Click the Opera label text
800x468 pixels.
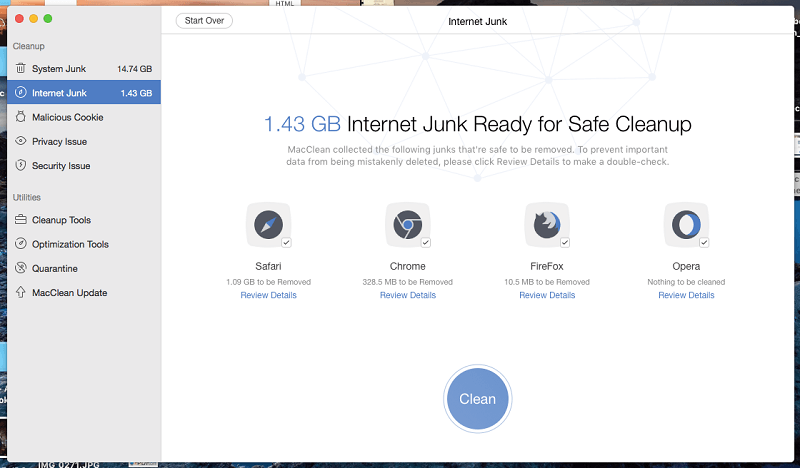pos(686,266)
